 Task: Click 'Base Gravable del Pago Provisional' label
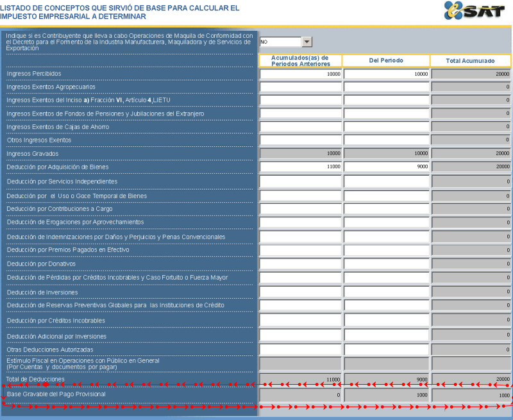[x=56, y=394]
